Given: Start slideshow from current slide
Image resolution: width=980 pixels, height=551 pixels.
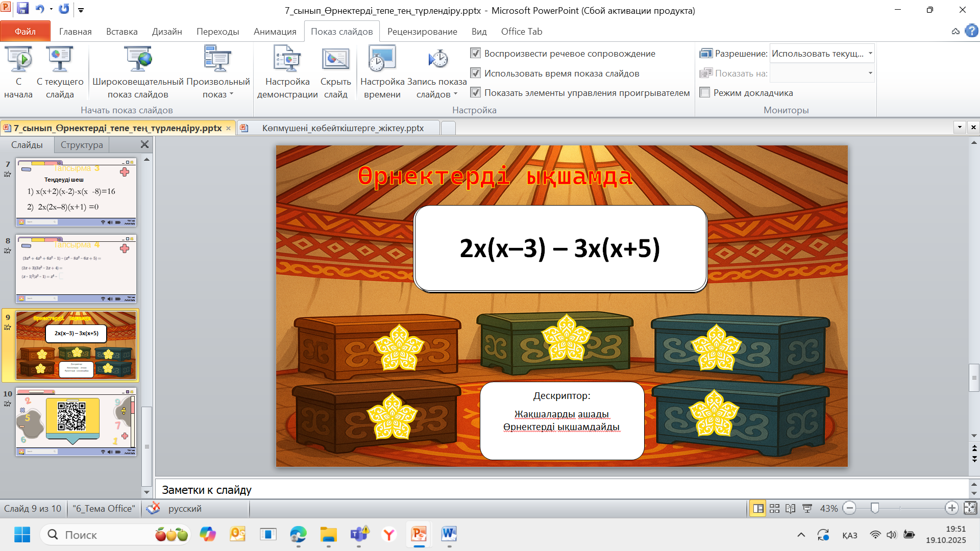Looking at the screenshot, I should [60, 60].
